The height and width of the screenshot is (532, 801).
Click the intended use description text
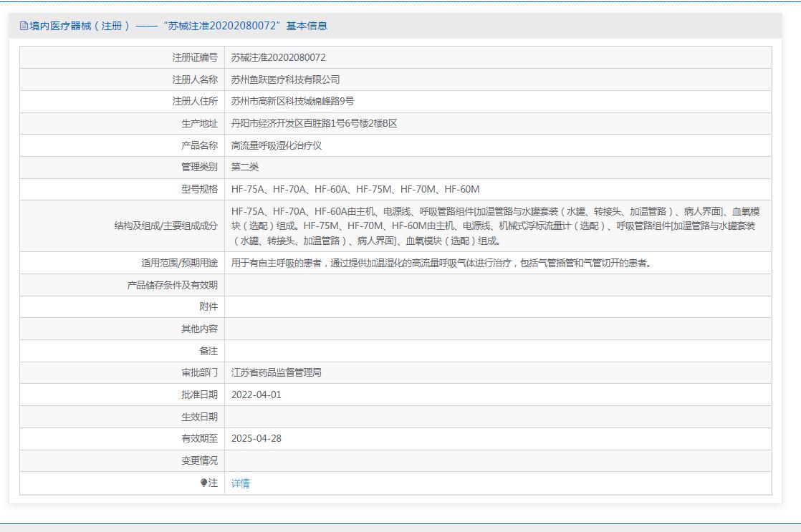[x=441, y=263]
